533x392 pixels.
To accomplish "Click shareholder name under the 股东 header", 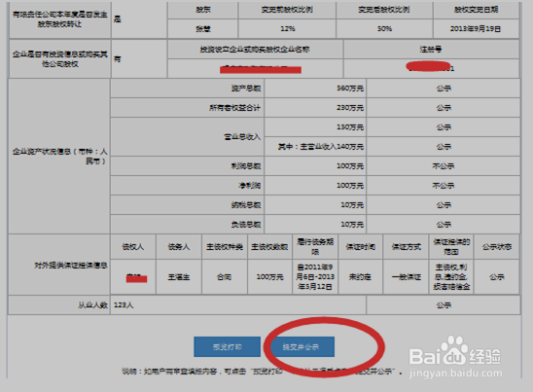I will (203, 29).
